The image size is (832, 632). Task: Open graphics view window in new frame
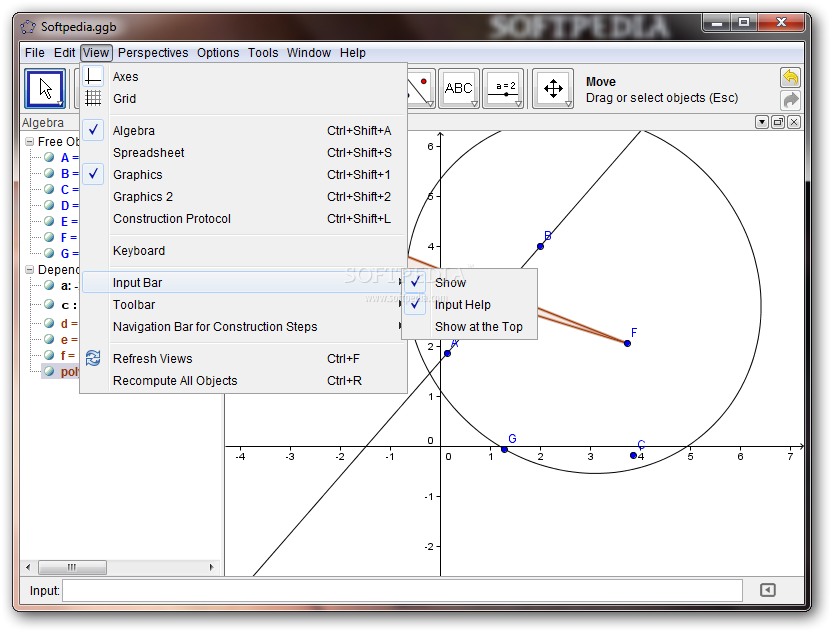pyautogui.click(x=778, y=122)
